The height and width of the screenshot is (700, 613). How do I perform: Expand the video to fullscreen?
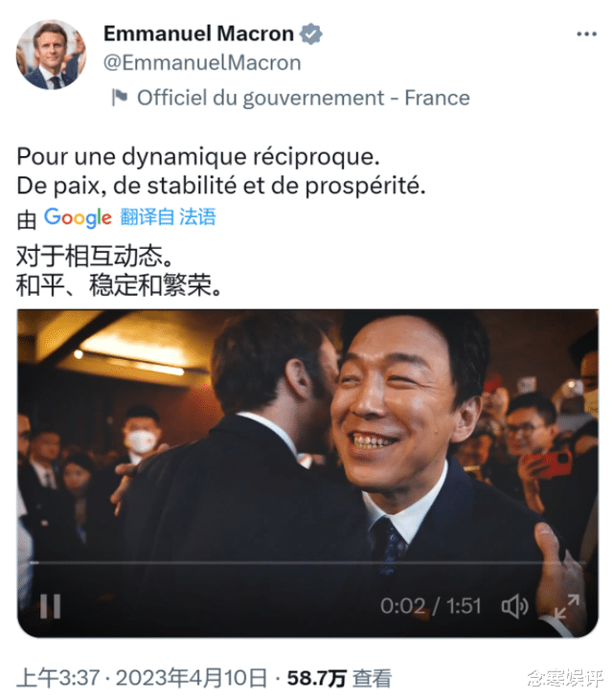coord(567,606)
